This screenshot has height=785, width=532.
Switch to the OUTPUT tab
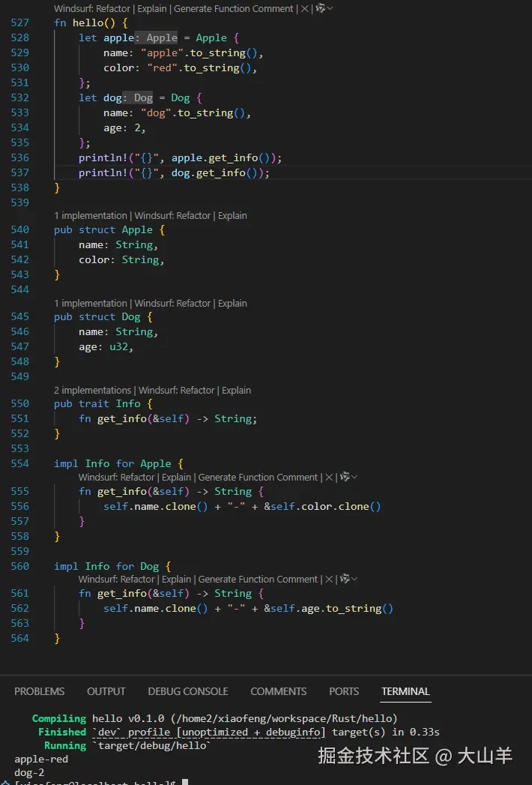pyautogui.click(x=106, y=691)
